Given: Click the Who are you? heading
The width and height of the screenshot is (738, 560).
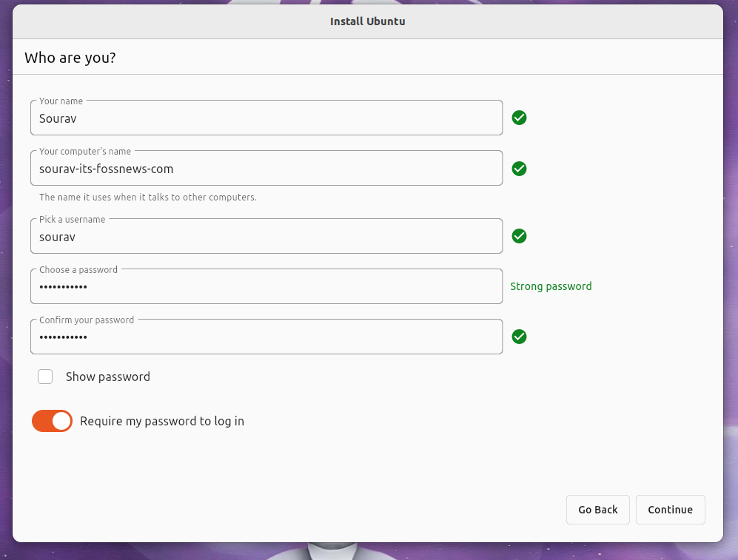Looking at the screenshot, I should [70, 57].
